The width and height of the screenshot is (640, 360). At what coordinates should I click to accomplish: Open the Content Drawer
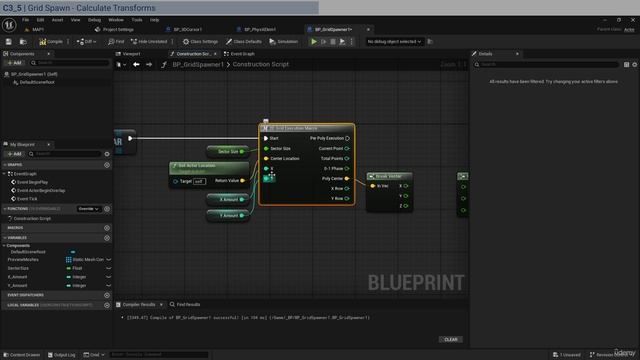22,355
